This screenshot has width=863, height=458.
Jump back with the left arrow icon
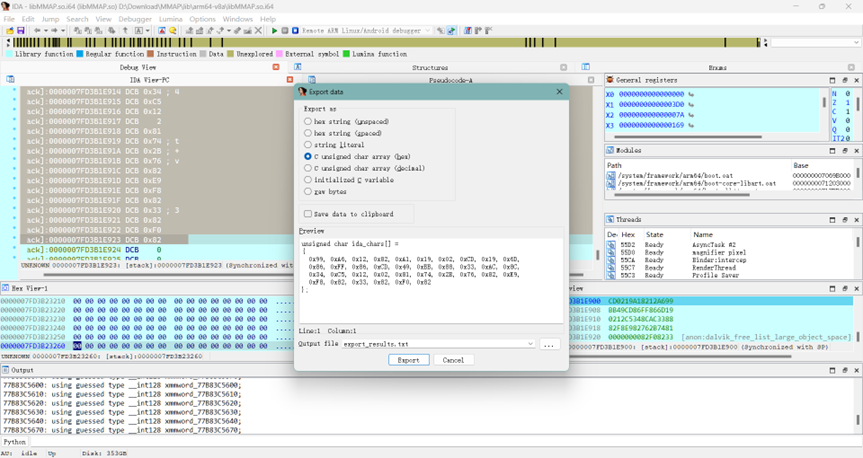37,31
